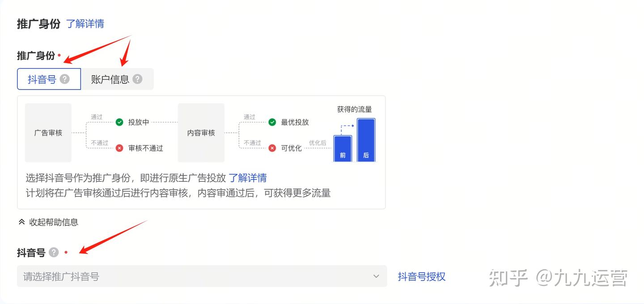Click help icon next to 账户信息 tab
Image resolution: width=644 pixels, height=304 pixels.
138,79
